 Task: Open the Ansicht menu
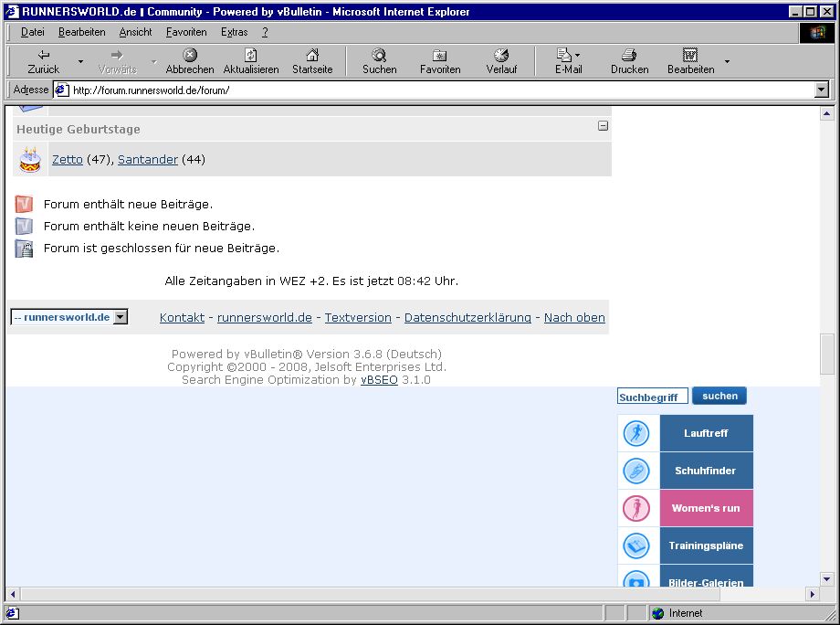[135, 32]
